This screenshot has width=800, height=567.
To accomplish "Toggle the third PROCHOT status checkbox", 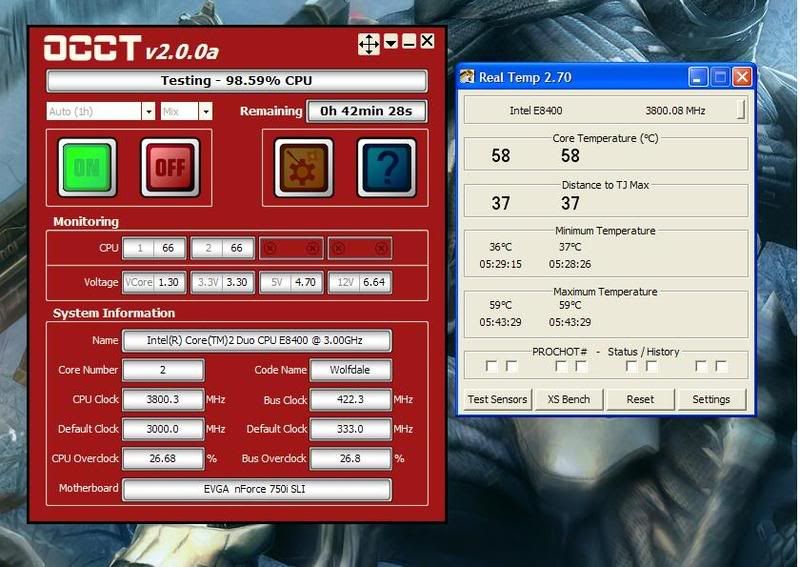I will (x=561, y=366).
